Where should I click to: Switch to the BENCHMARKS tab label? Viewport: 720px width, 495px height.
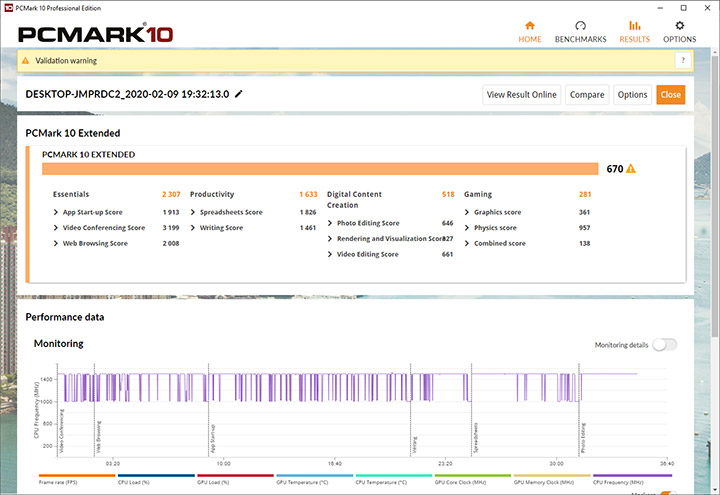pyautogui.click(x=580, y=39)
